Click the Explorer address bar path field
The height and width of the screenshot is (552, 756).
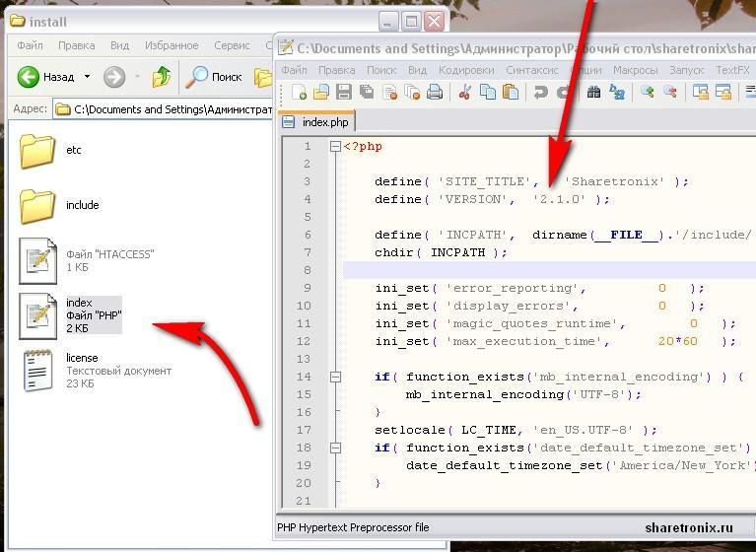tap(163, 109)
